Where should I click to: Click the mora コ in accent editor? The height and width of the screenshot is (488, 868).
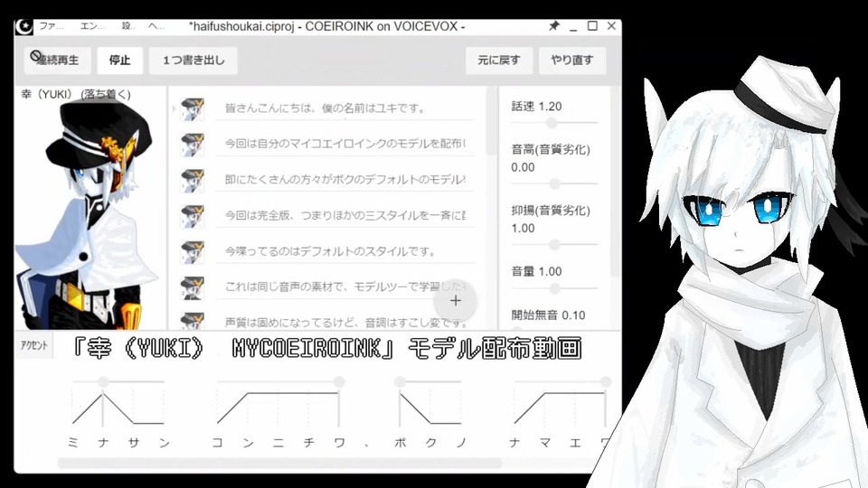pyautogui.click(x=218, y=443)
